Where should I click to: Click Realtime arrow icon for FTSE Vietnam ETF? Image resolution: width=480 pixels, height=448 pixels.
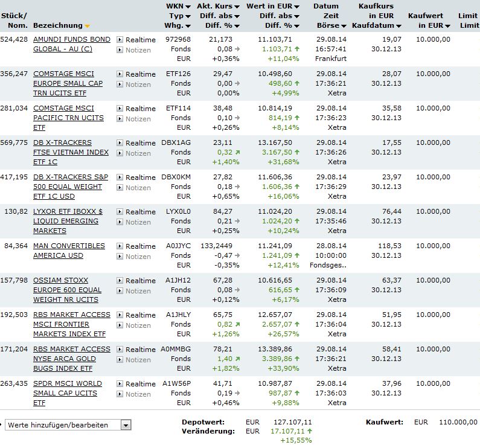click(120, 143)
